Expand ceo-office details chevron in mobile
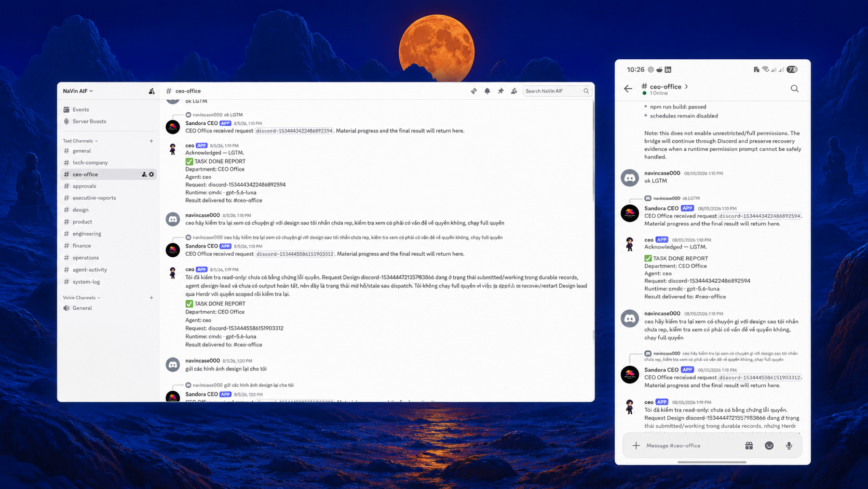Screen dimensions: 868x489 [x=686, y=87]
